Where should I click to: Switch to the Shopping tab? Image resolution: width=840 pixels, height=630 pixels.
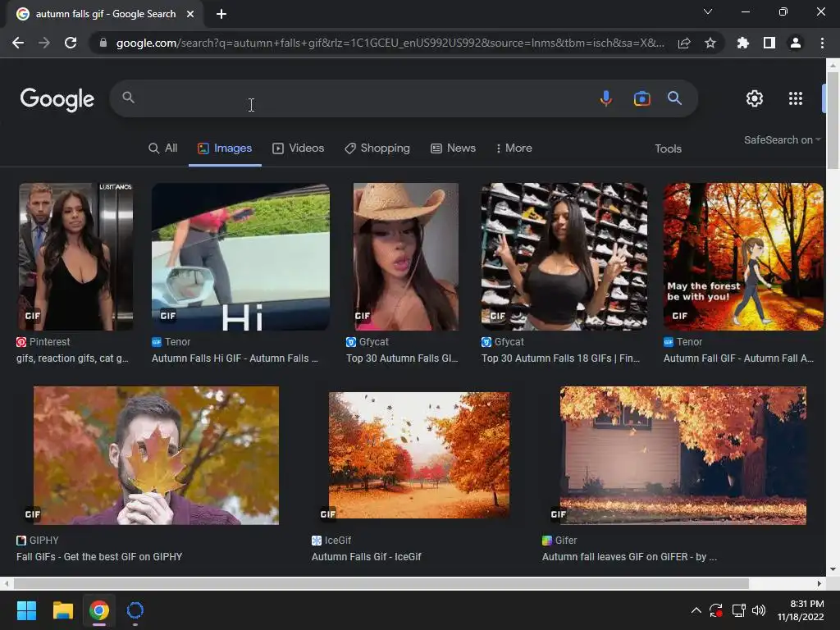pyautogui.click(x=377, y=148)
